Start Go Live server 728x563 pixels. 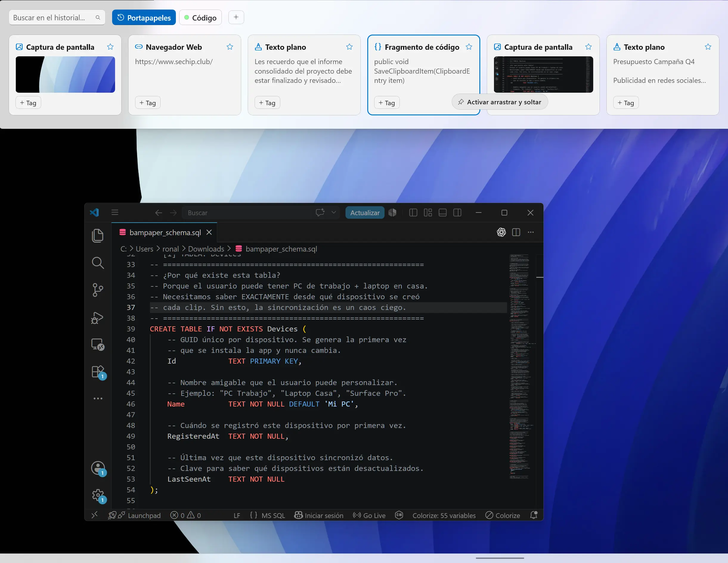pos(369,515)
